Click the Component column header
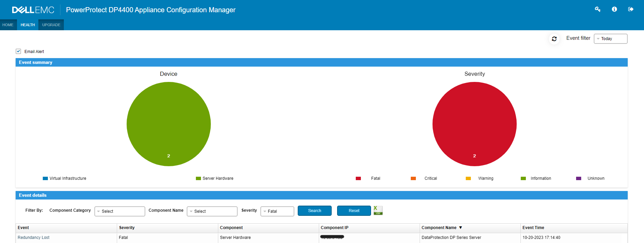Image resolution: width=644 pixels, height=243 pixels. coord(269,228)
